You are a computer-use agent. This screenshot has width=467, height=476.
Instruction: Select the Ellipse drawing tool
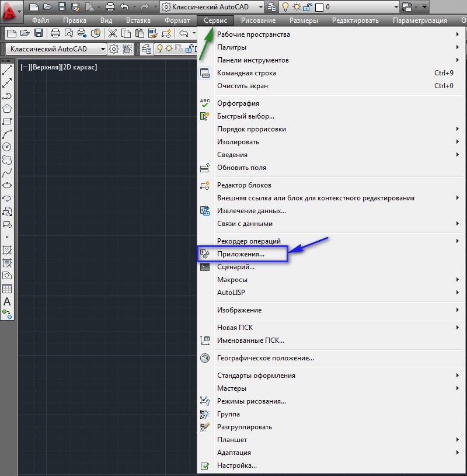point(7,186)
